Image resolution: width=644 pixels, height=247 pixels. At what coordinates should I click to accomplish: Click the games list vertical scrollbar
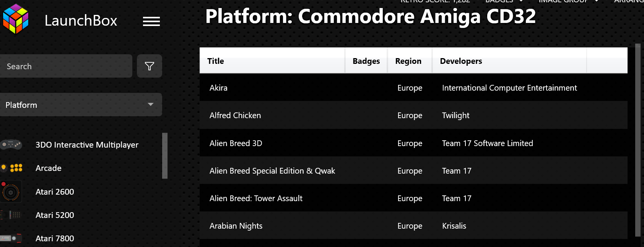(638, 140)
